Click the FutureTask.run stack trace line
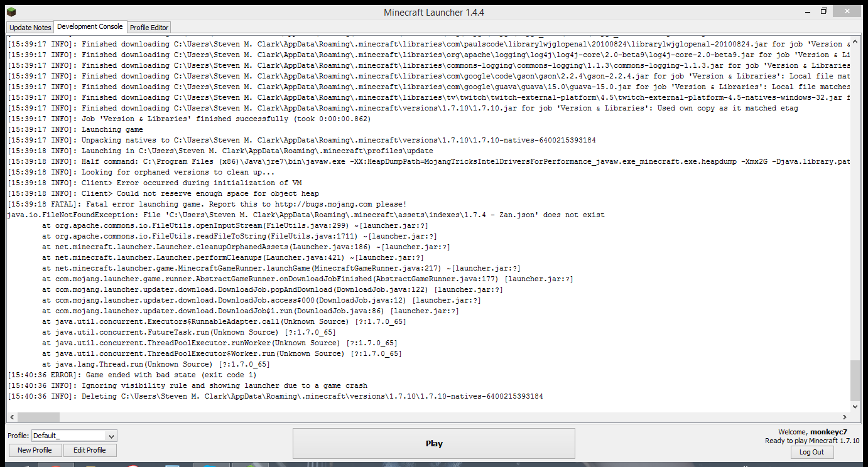The image size is (868, 467). 189,332
